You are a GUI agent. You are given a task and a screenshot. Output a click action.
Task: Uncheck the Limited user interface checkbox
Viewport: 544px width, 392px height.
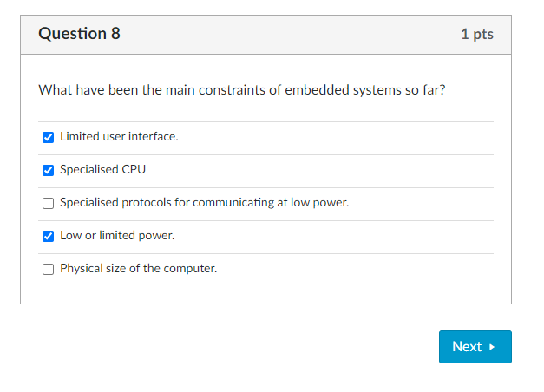[48, 137]
